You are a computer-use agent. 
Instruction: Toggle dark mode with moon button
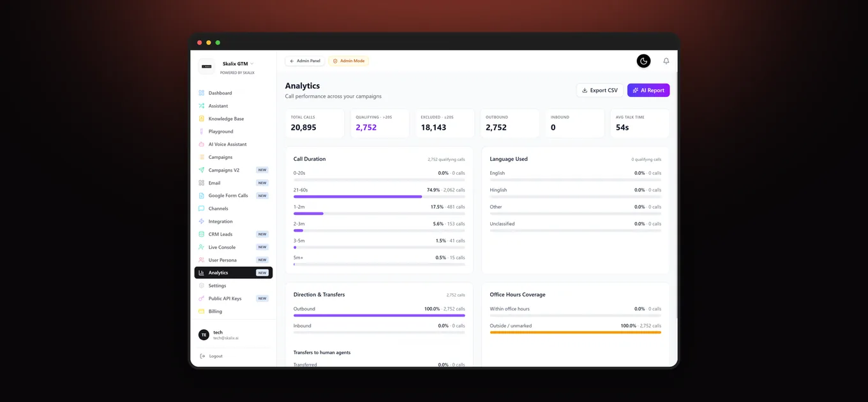tap(644, 61)
